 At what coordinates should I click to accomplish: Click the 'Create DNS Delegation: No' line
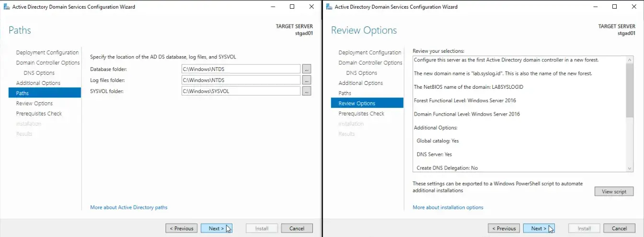pos(447,168)
